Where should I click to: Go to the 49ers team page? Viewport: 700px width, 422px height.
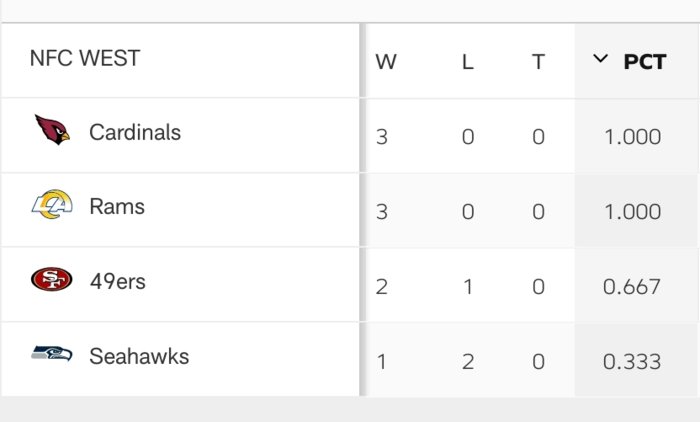pos(117,282)
